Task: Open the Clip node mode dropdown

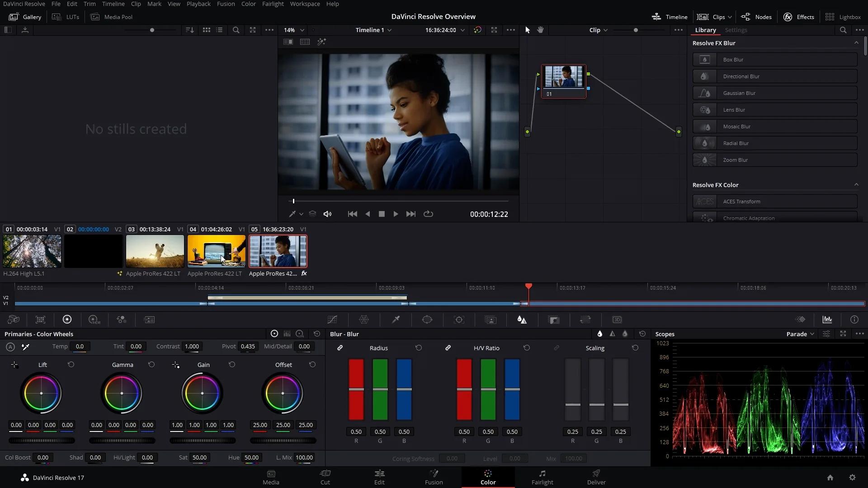Action: [598, 30]
